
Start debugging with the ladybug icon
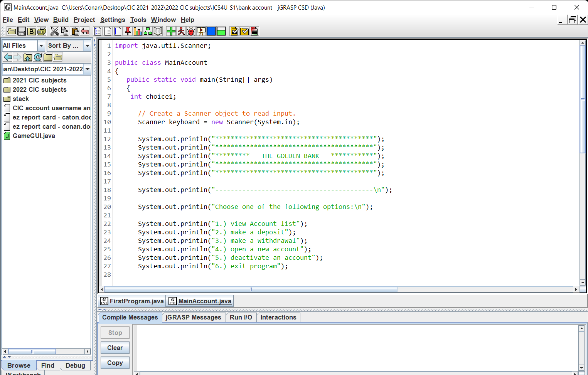[x=191, y=31]
